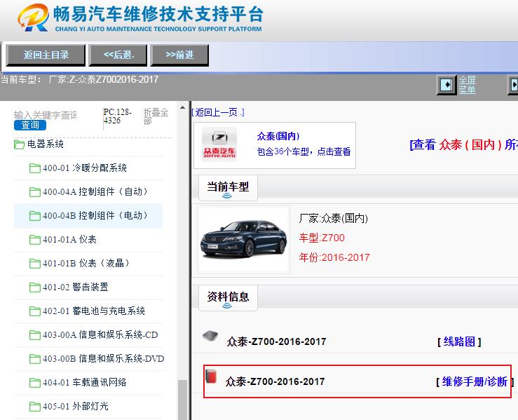This screenshot has width=518, height=420.
Task: Open 402-01 蓄电池与充电系统
Action: [x=94, y=311]
